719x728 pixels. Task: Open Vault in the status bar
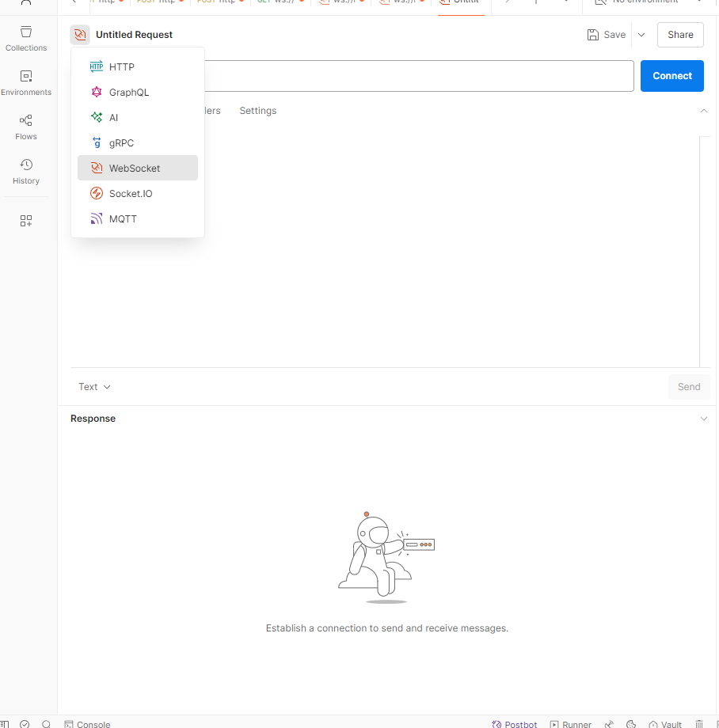tap(665, 724)
